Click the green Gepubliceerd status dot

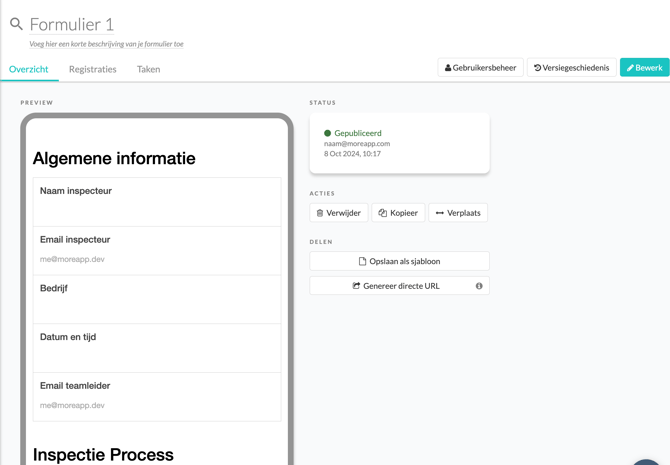327,133
